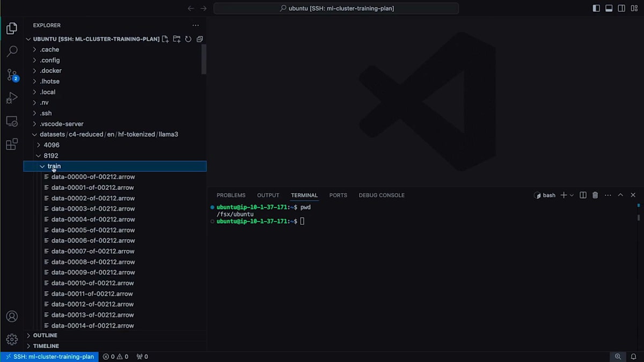Screen dimensions: 644x362
Task: Expand the .cache folder
Action: [x=115, y=49]
